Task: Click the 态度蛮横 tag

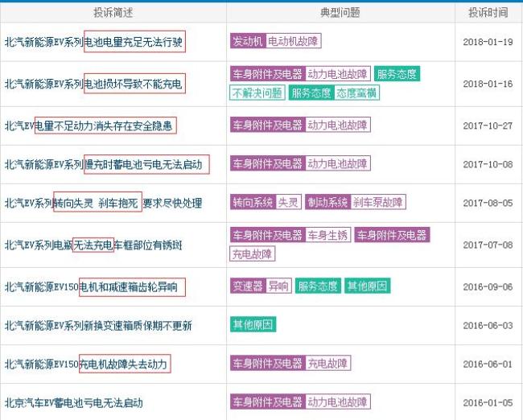Action: point(356,93)
